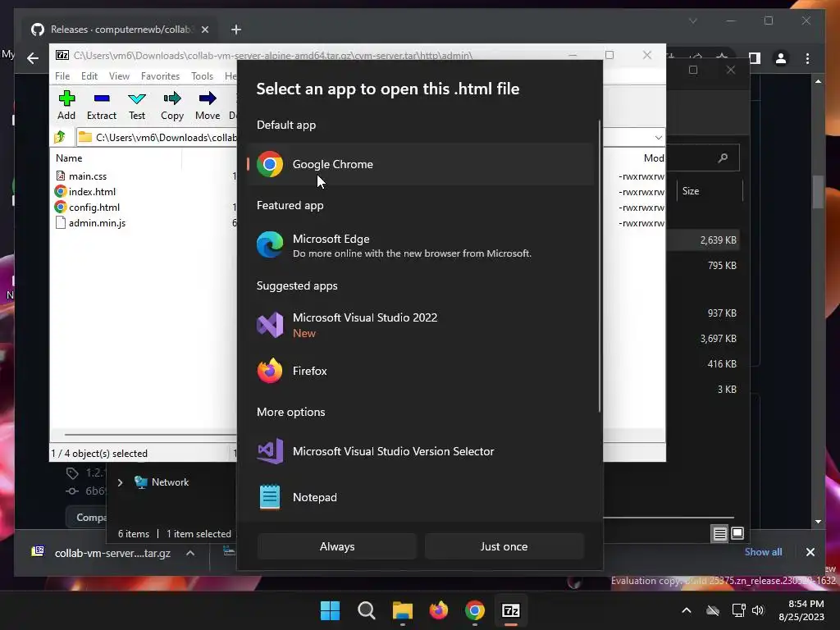Click the Test tool in 7-Zip
The width and height of the screenshot is (840, 630).
[137, 105]
